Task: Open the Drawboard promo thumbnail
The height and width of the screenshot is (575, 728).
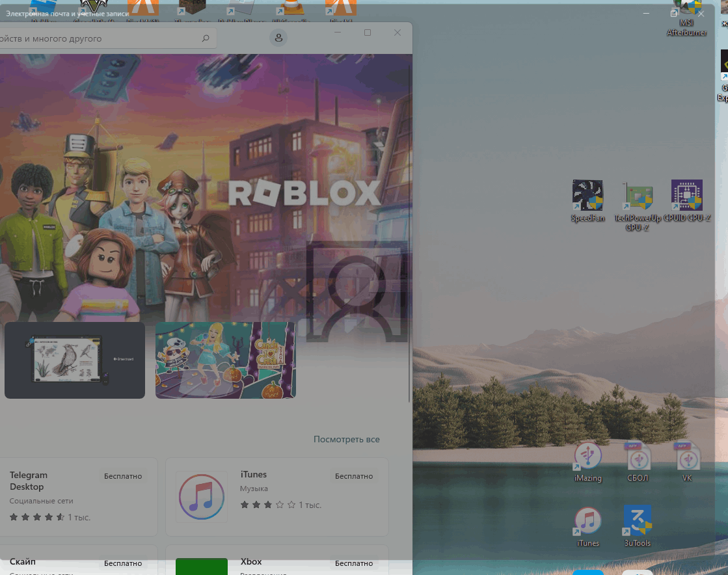Action: pyautogui.click(x=75, y=360)
